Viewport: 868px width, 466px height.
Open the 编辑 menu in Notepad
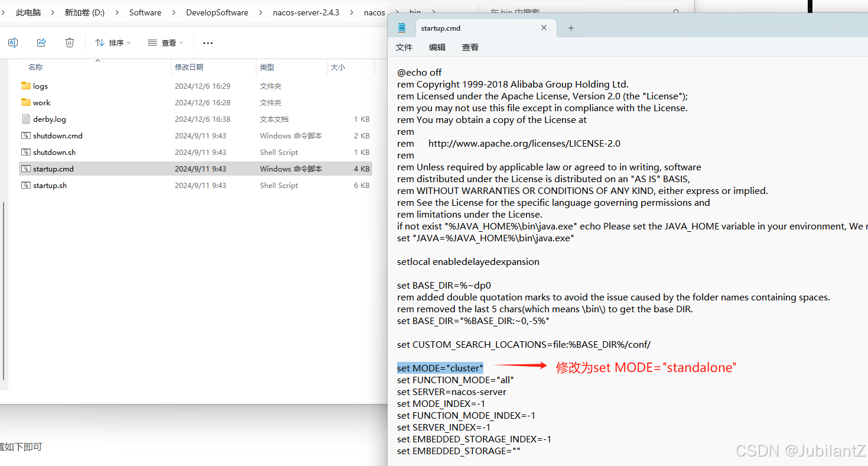[x=437, y=47]
